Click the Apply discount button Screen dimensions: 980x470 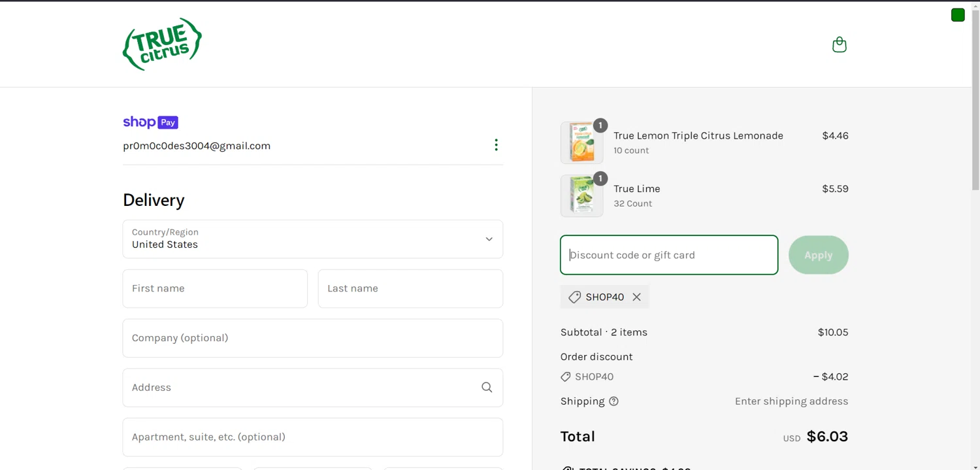coord(819,255)
